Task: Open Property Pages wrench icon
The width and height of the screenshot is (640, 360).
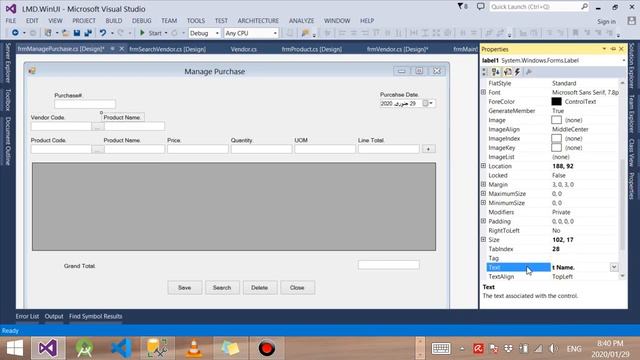Action: pyautogui.click(x=529, y=72)
